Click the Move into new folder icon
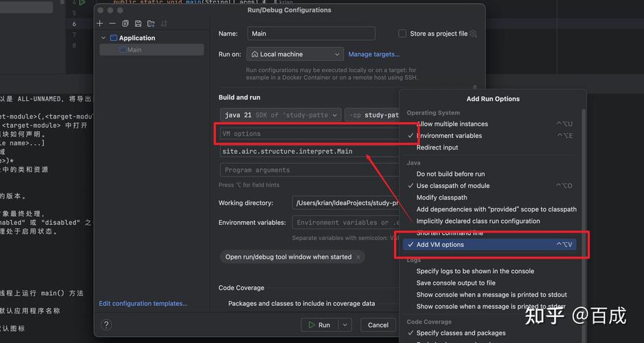The width and height of the screenshot is (644, 343). 150,23
